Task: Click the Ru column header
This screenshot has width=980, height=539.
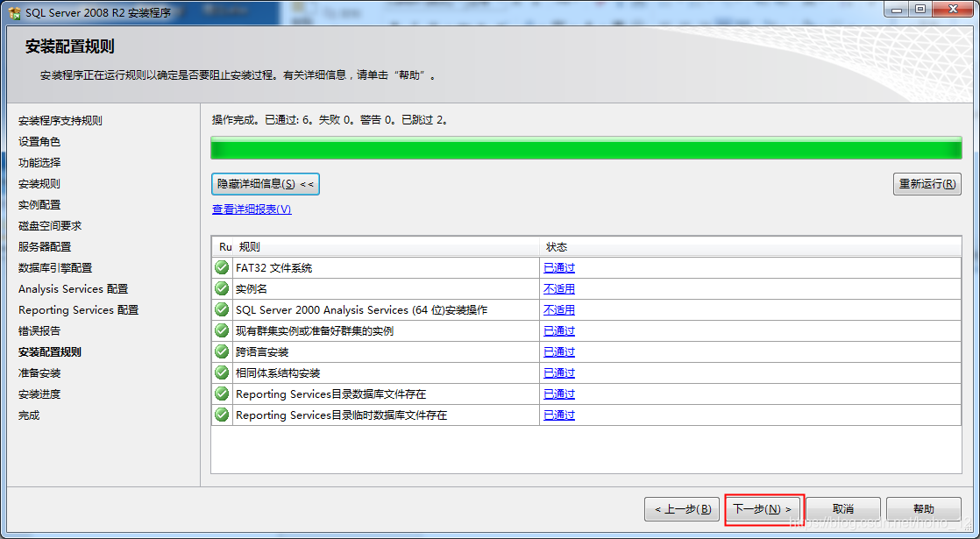Action: click(x=224, y=246)
